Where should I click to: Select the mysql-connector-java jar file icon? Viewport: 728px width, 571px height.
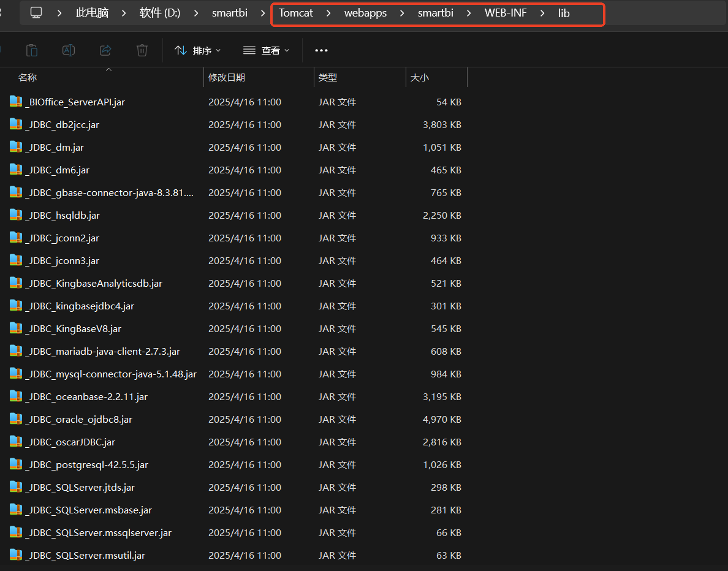pos(16,374)
